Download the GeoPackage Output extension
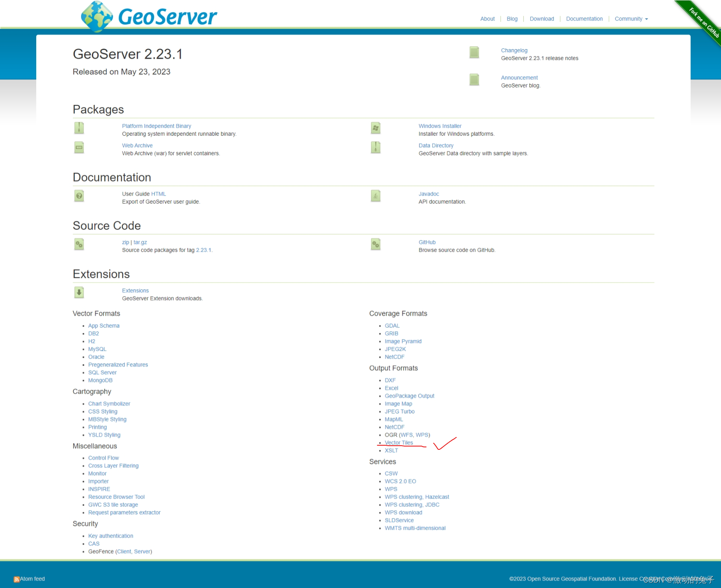The width and height of the screenshot is (721, 588). tap(409, 396)
